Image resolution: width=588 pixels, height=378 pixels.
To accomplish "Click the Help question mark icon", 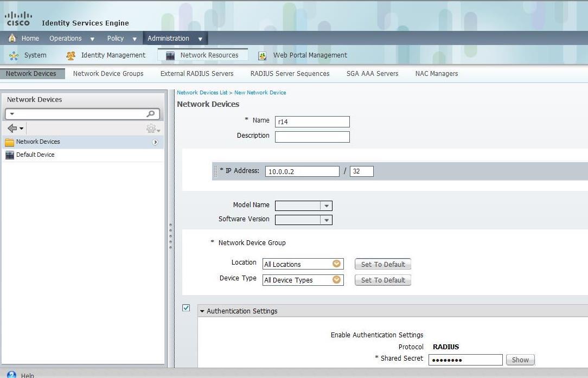I will click(12, 375).
